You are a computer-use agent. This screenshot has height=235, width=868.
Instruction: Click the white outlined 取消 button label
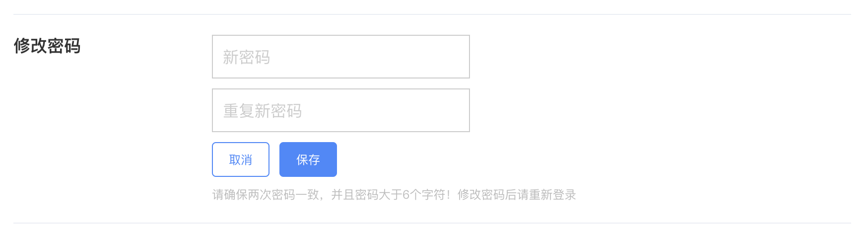[x=241, y=160]
